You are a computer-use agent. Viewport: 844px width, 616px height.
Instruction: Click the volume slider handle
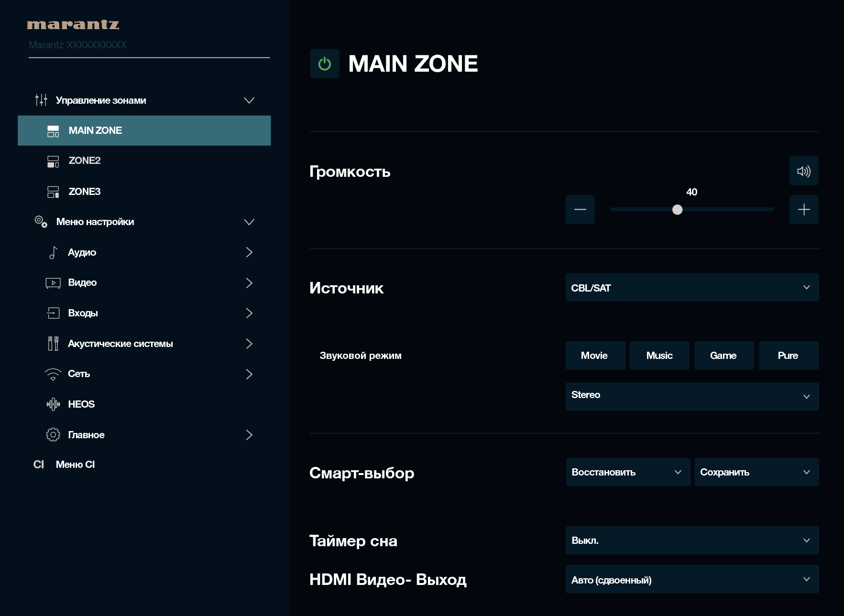click(677, 209)
